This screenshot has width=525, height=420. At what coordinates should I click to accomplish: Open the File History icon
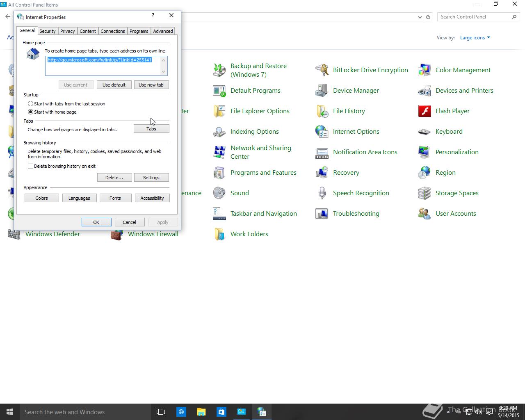[322, 111]
